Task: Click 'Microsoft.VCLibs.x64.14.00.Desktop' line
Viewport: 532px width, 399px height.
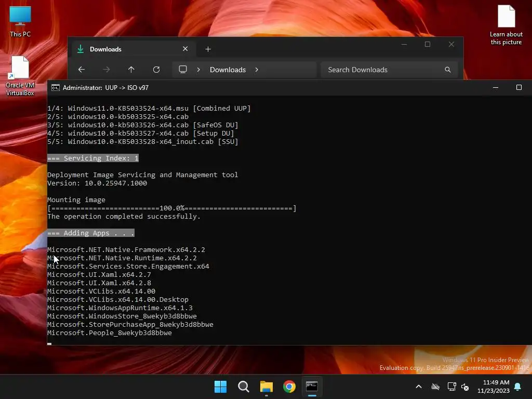Action: 118,300
